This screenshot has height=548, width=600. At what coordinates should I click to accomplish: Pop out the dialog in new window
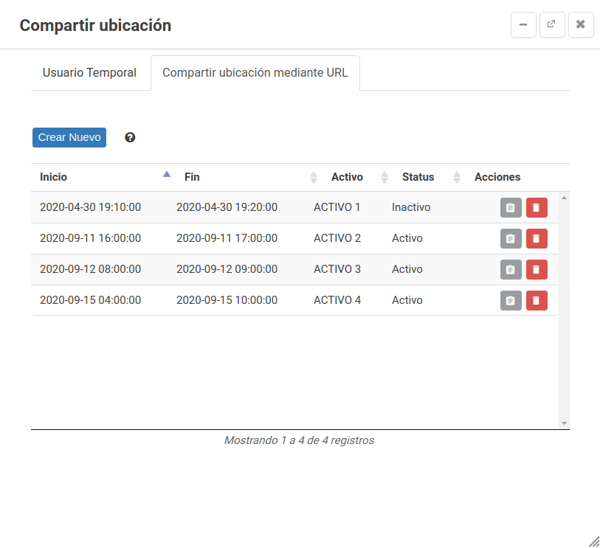pyautogui.click(x=552, y=25)
